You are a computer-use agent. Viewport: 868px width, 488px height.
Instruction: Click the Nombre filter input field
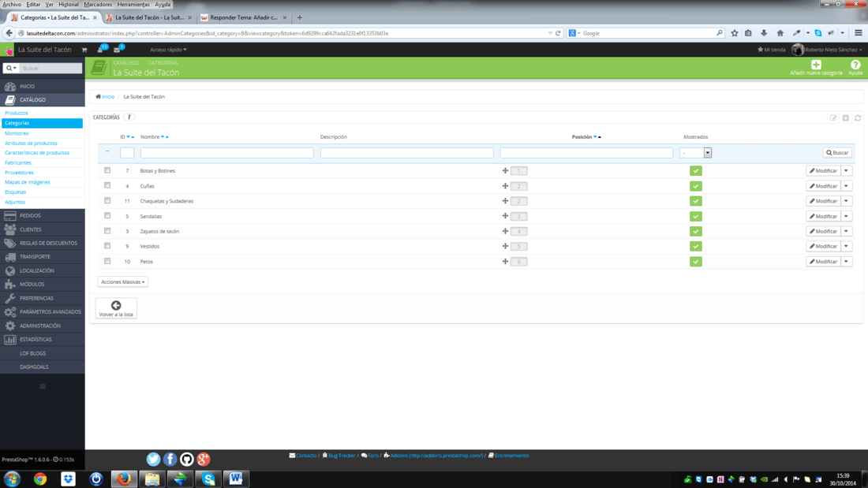[x=227, y=153]
